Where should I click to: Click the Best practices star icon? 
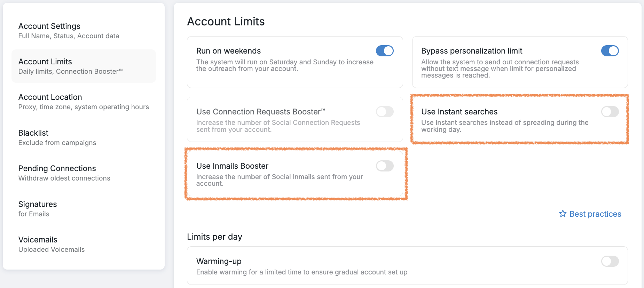(563, 214)
